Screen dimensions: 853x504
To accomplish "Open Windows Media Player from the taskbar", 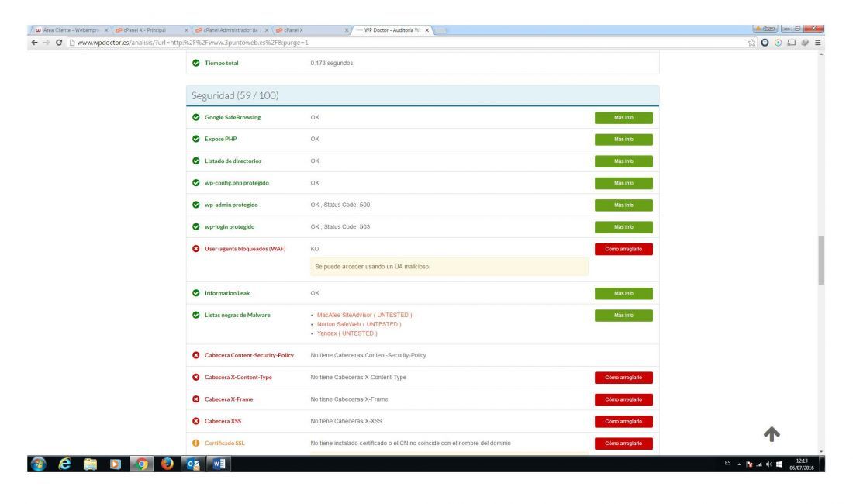I will pos(116,464).
